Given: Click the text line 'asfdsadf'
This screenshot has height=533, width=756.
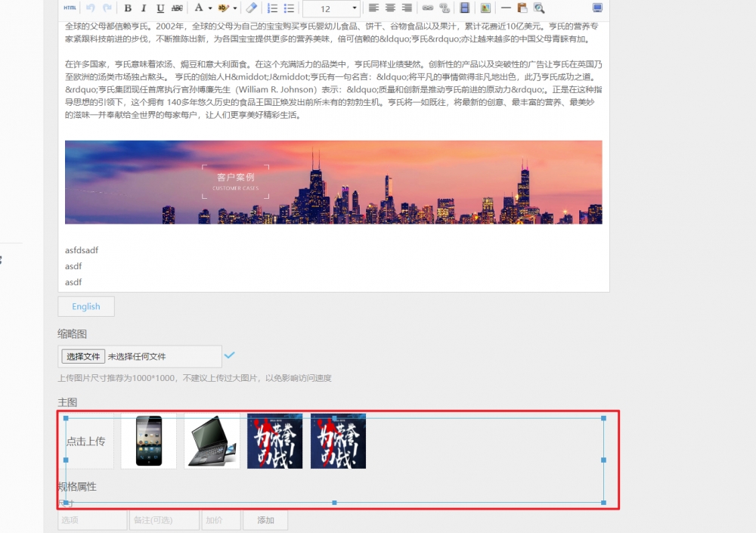Looking at the screenshot, I should pos(82,250).
